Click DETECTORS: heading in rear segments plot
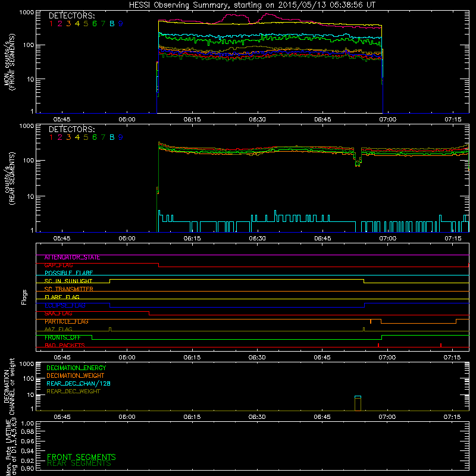Screen dimensions: 476x476 tap(71, 130)
